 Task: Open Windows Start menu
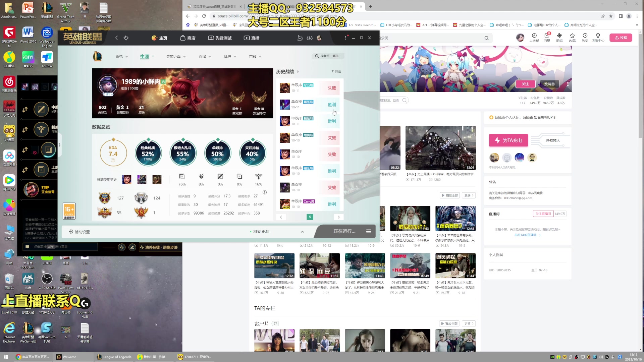[x=6, y=357]
